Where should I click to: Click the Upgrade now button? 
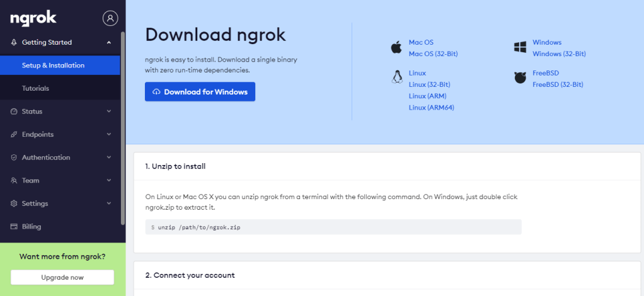click(62, 277)
